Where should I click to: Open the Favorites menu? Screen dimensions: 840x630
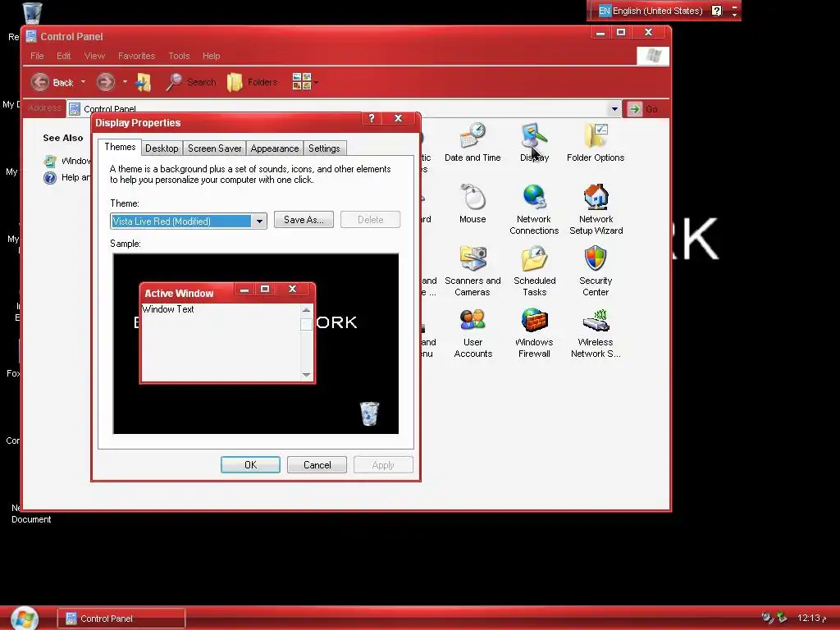137,56
